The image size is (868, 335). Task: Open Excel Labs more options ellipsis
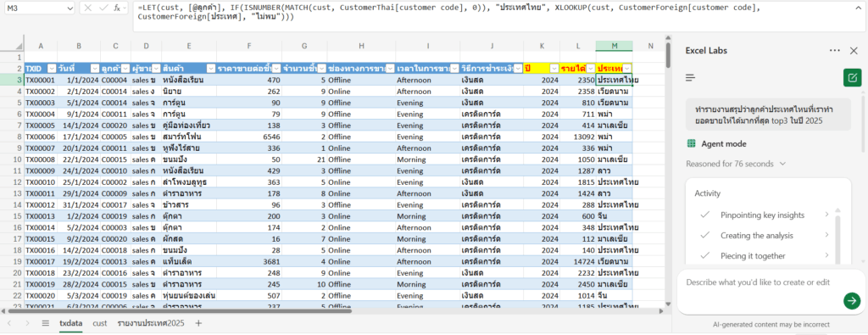click(x=835, y=50)
